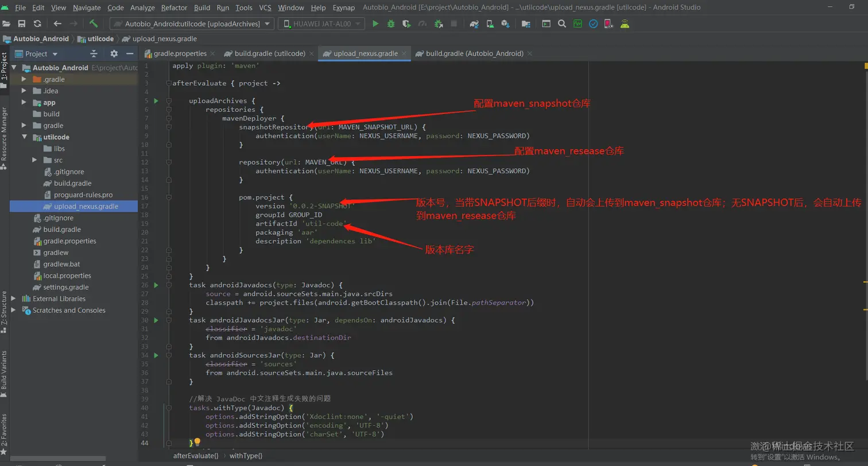
Task: Click the utilcode breadcrumb in navigation bar
Action: click(x=95, y=38)
